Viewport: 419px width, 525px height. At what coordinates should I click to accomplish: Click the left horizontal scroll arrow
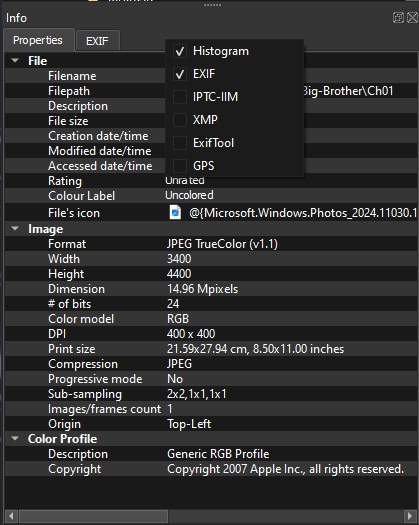(11, 516)
